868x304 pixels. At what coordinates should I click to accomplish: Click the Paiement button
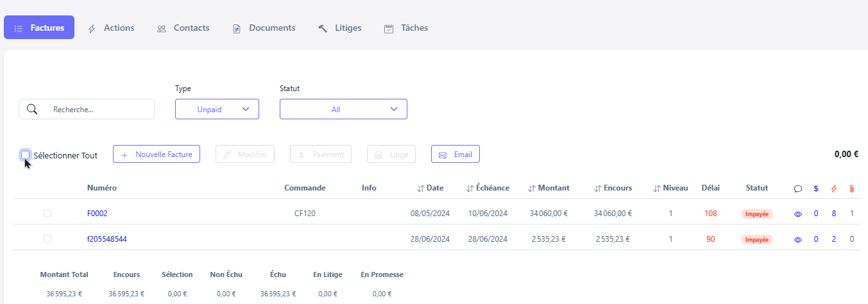coord(321,154)
